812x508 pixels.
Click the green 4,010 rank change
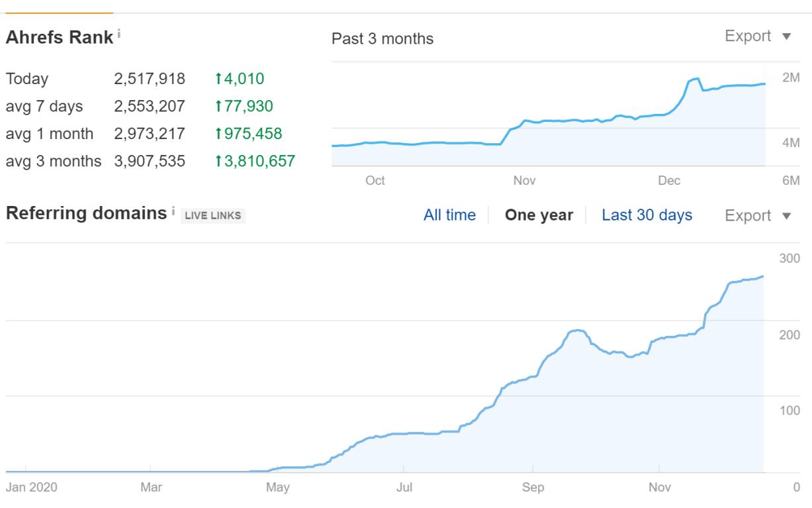[240, 79]
